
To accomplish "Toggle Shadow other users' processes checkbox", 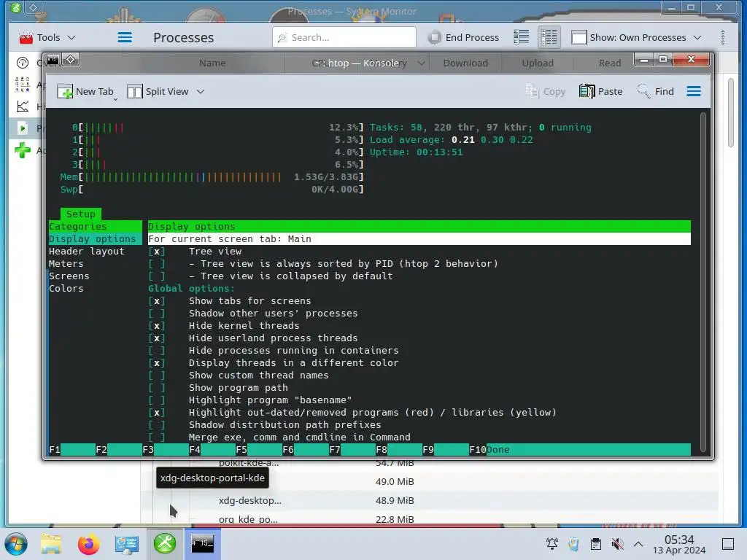I will [156, 314].
